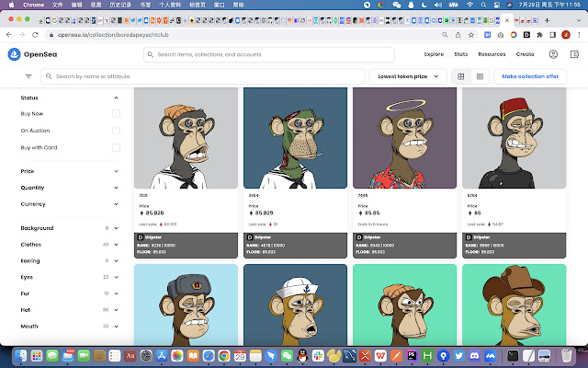Open Chrome extensions puzzle icon
Image resolution: width=588 pixels, height=368 pixels.
(539, 35)
